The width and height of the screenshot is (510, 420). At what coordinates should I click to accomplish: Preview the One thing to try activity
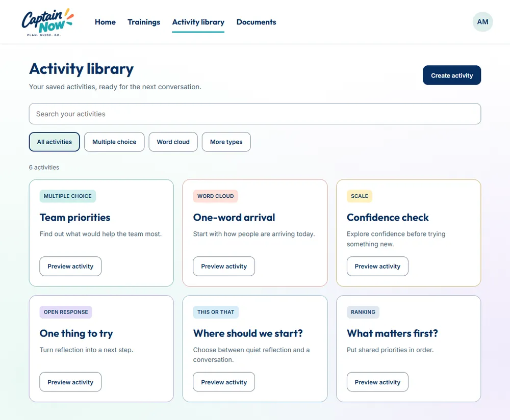70,382
